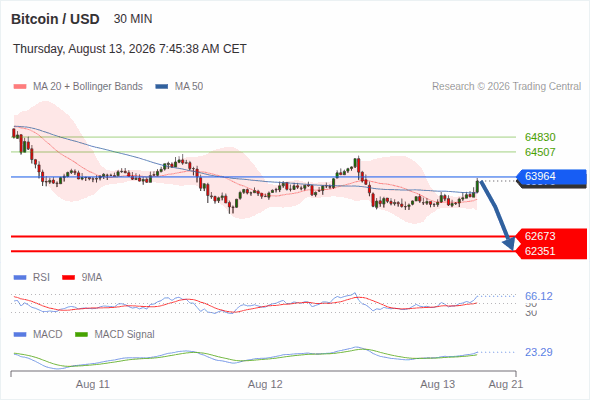
Task: Click the Aug 13 date axis label
Action: pos(437,384)
